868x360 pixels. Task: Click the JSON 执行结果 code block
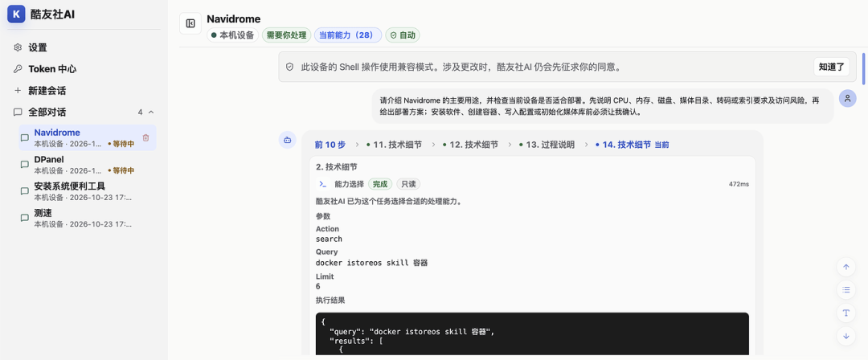tap(532, 333)
